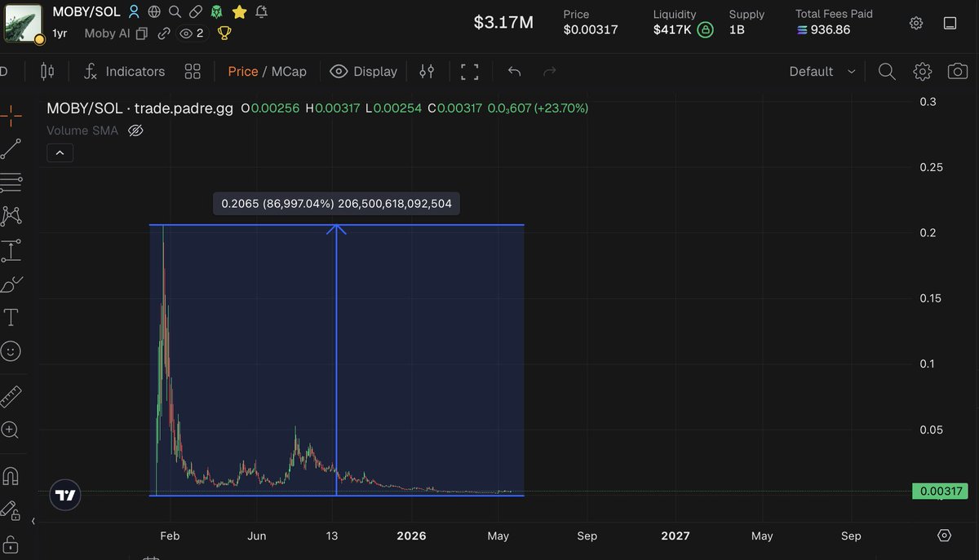Open the pill pump.fun link icon
Image resolution: width=979 pixels, height=560 pixels.
click(x=196, y=12)
